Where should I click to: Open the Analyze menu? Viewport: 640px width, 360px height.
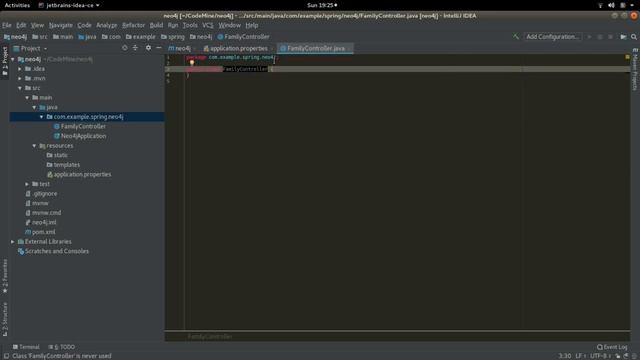click(x=107, y=25)
